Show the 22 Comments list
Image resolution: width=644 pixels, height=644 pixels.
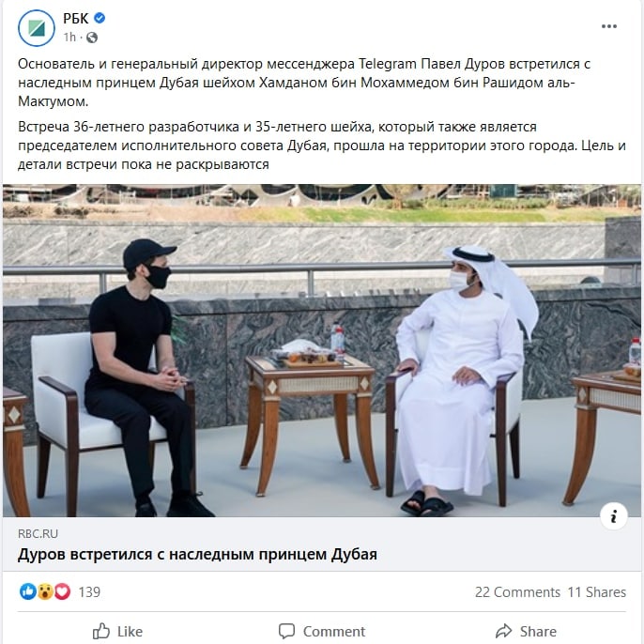click(x=517, y=591)
